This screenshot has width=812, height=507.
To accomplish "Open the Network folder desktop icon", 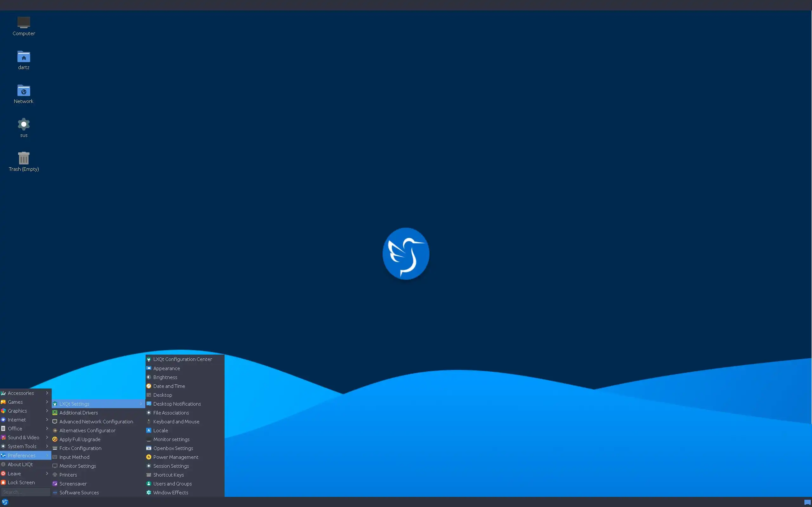I will (x=23, y=91).
